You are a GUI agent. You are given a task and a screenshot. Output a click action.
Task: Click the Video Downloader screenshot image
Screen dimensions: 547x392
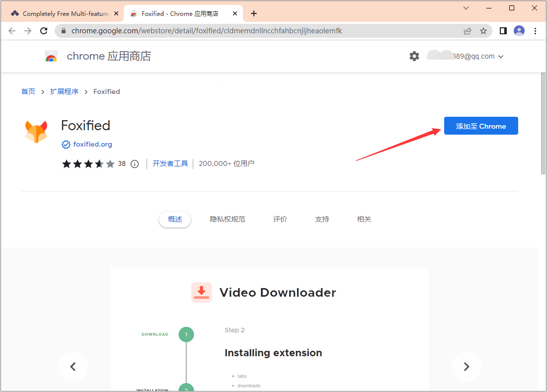[x=270, y=329]
